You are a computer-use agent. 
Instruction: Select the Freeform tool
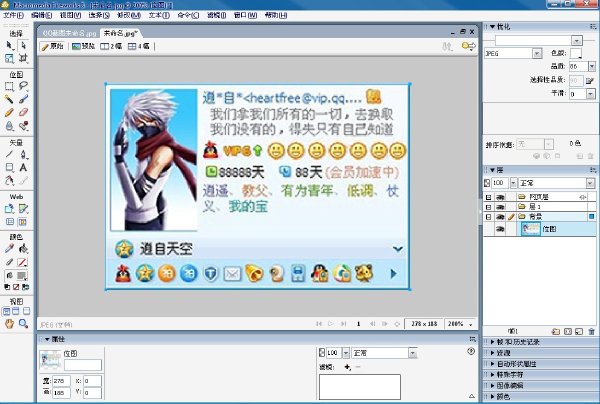pyautogui.click(x=10, y=180)
